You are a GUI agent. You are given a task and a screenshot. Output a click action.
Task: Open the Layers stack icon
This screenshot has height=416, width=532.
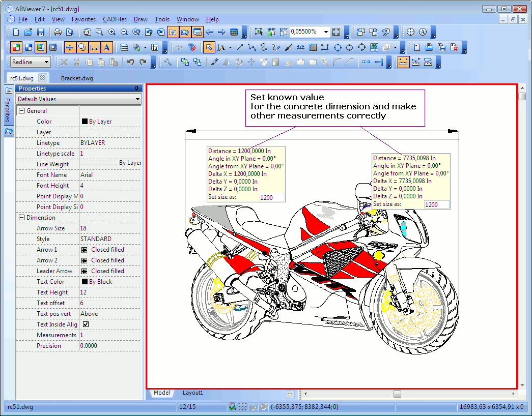click(124, 47)
